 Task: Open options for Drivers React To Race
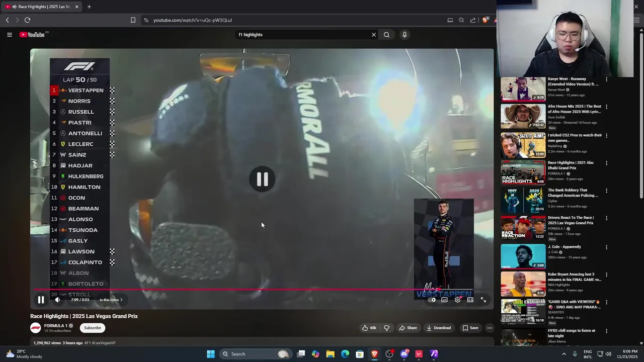pos(606,218)
